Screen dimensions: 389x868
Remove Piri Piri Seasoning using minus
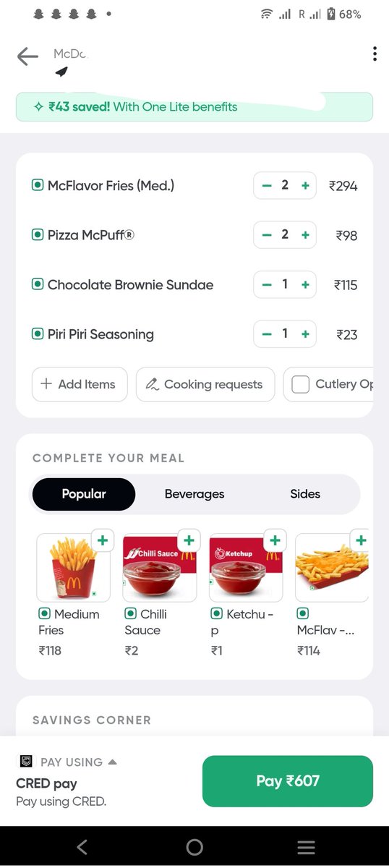(267, 334)
